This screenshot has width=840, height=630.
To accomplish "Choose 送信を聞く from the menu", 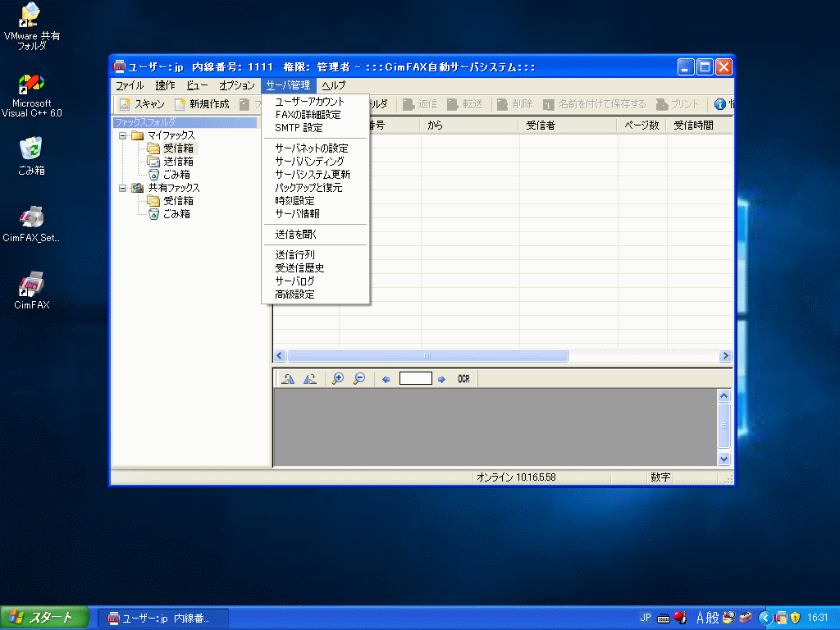I will tap(316, 235).
